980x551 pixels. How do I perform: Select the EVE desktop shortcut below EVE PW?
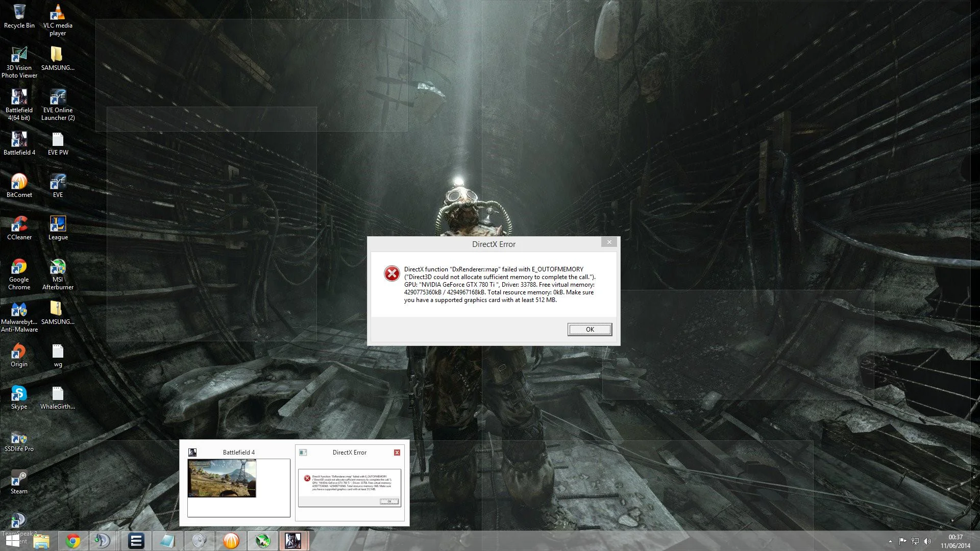[x=58, y=186]
